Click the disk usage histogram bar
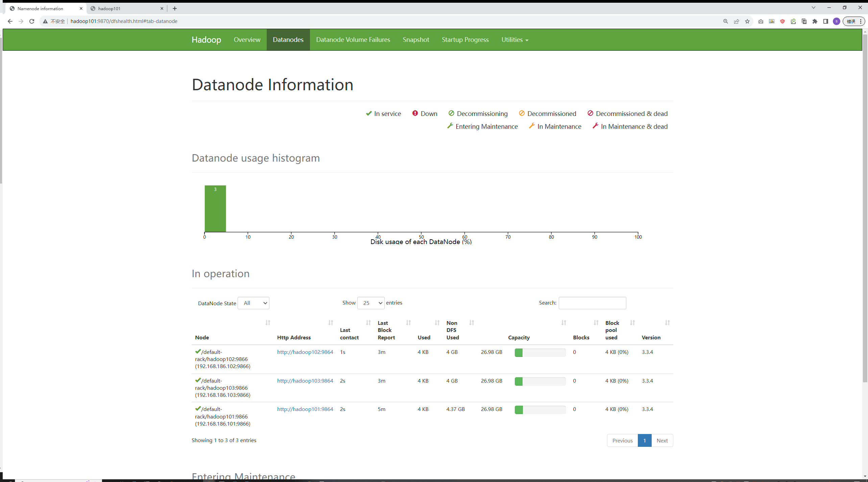 coord(215,208)
